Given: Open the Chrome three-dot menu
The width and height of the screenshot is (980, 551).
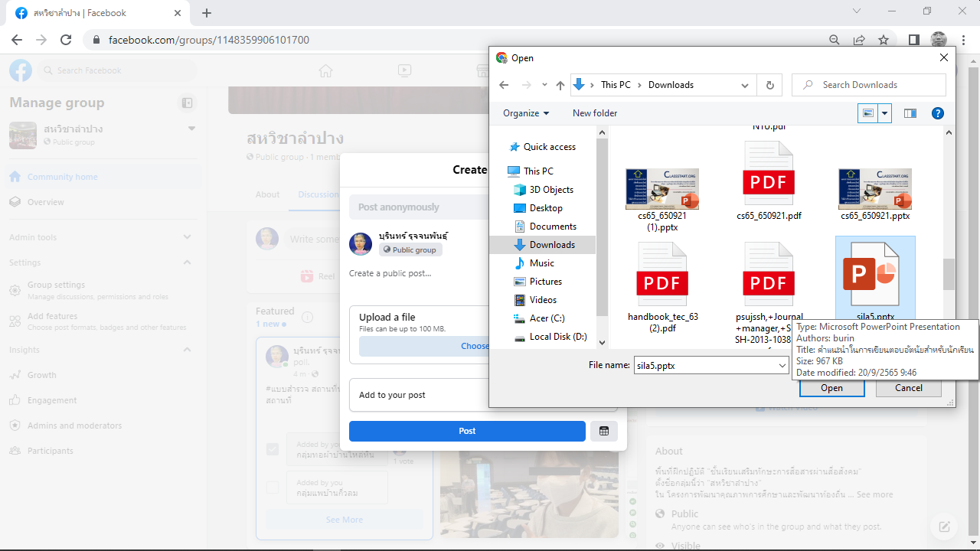Looking at the screenshot, I should coord(962,40).
